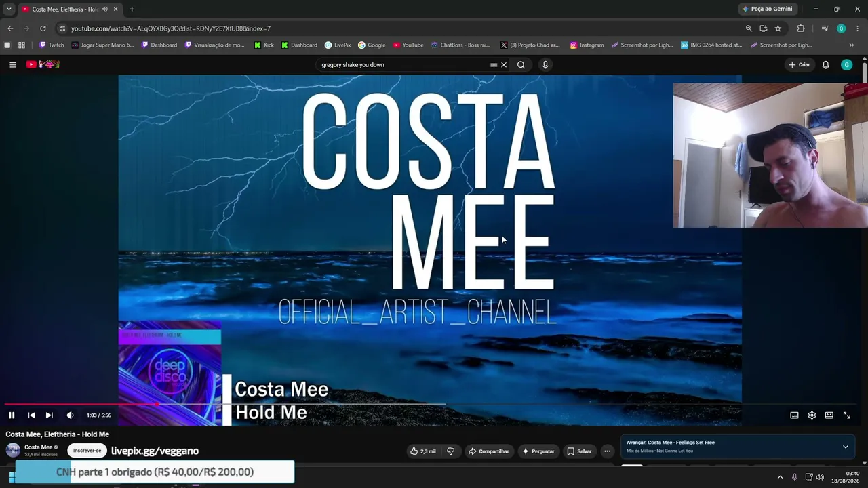Start voice search with microphone
The width and height of the screenshot is (868, 488).
tap(545, 65)
